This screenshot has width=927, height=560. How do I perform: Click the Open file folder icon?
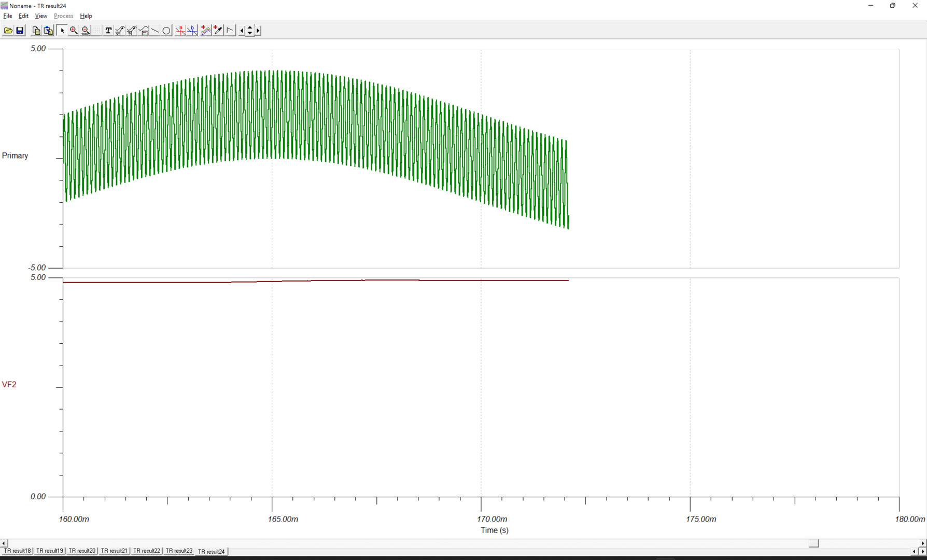(x=8, y=31)
